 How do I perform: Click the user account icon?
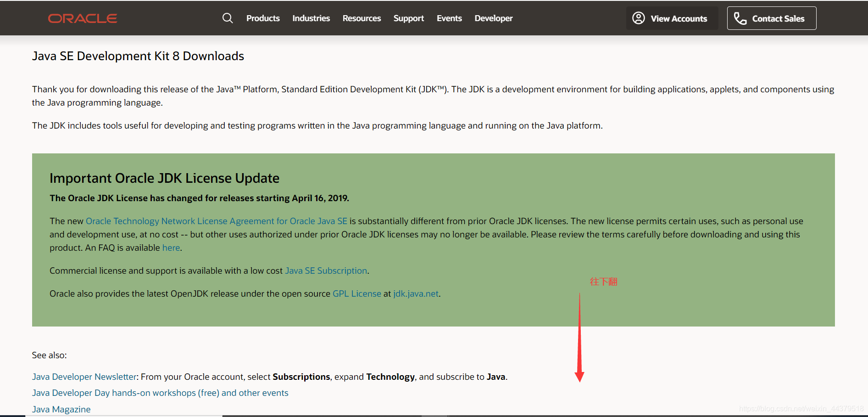[639, 18]
